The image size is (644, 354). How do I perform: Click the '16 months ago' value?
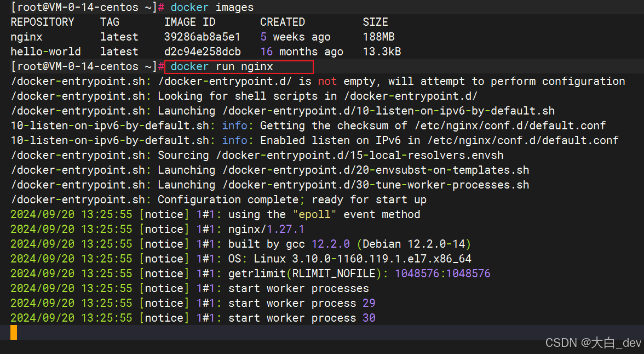coord(301,52)
